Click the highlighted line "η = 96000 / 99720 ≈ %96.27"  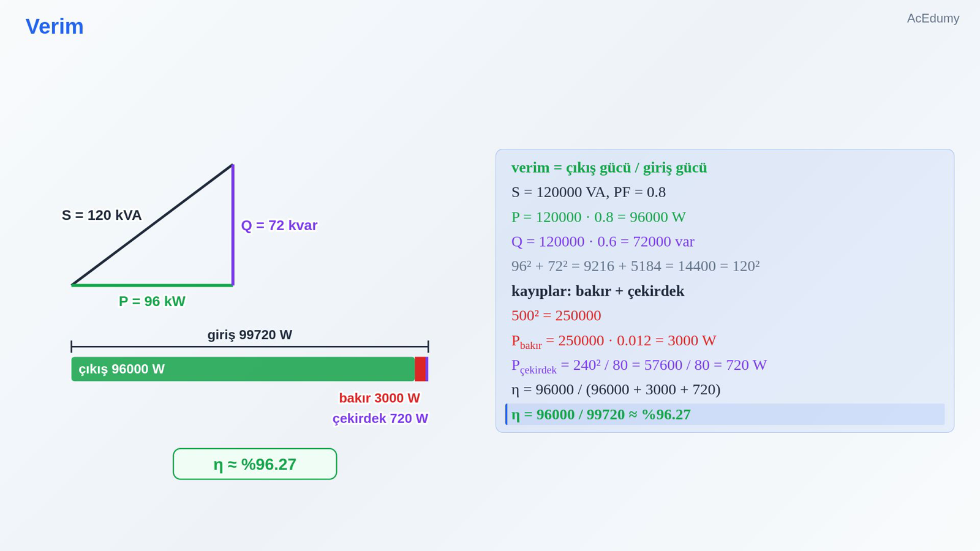click(x=725, y=414)
